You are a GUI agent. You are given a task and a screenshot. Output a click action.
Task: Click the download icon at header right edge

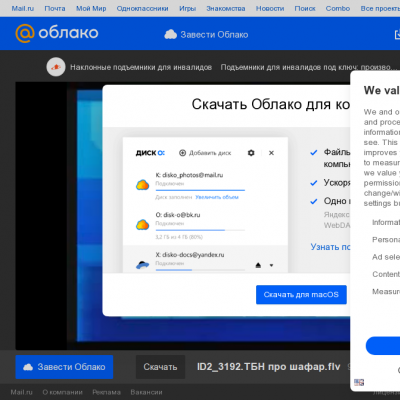coord(397,34)
